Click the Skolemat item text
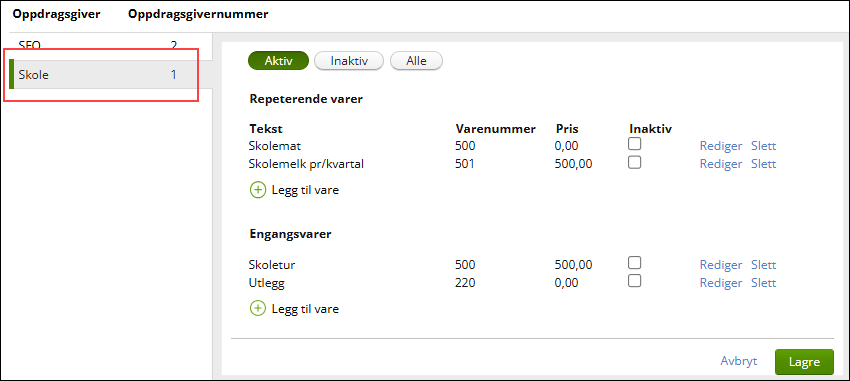Viewport: 850px width, 381px height. pyautogui.click(x=275, y=146)
